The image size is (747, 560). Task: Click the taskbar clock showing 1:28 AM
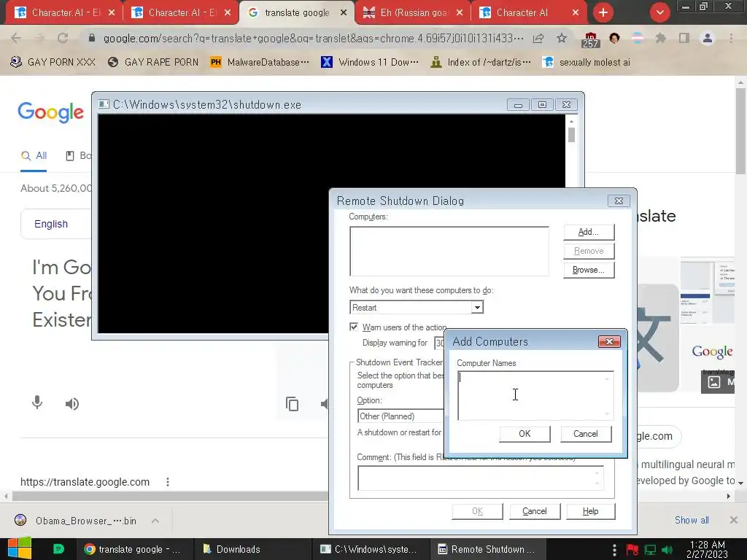[708, 549]
